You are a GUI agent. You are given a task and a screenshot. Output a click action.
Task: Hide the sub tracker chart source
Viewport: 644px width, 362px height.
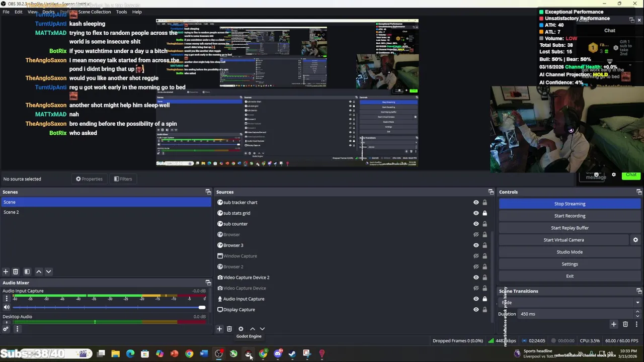(x=476, y=203)
